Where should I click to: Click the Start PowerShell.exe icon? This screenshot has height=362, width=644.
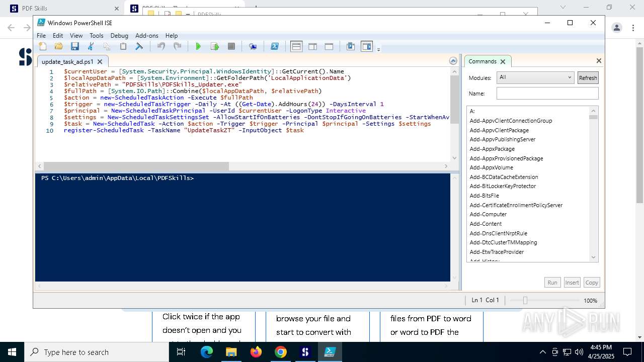click(x=275, y=46)
